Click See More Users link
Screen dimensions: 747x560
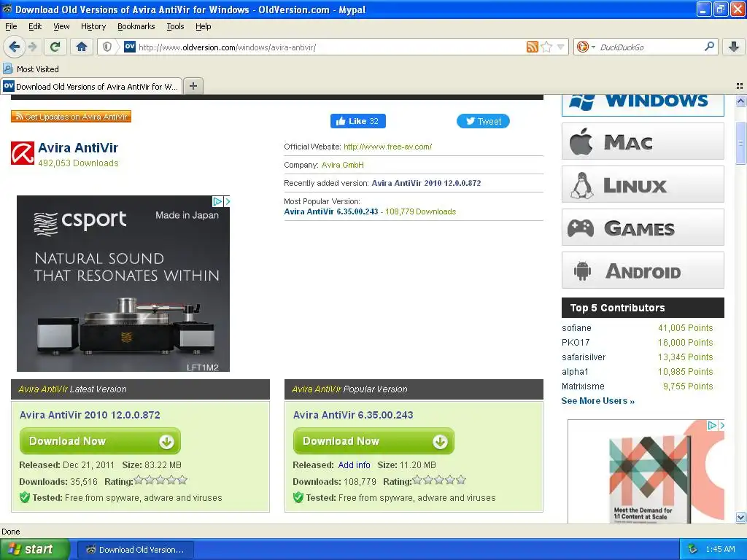coord(598,401)
